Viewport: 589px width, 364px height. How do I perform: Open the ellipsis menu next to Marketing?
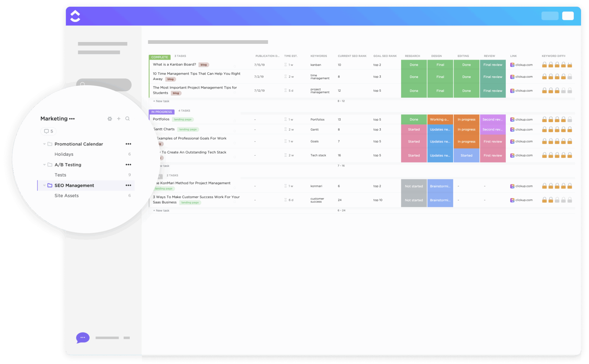pyautogui.click(x=72, y=119)
